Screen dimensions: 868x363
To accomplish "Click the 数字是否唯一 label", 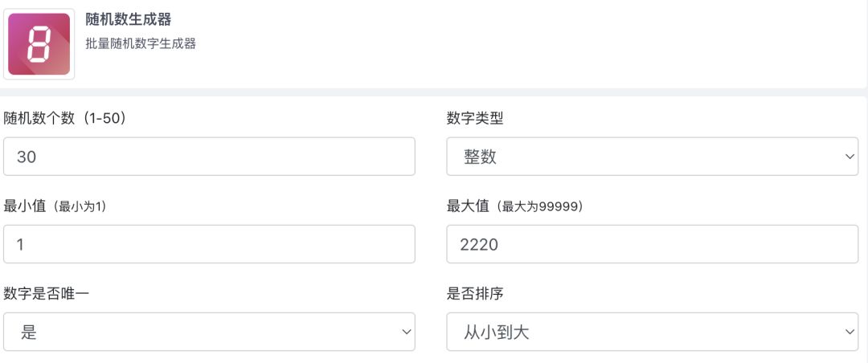I will [x=46, y=293].
